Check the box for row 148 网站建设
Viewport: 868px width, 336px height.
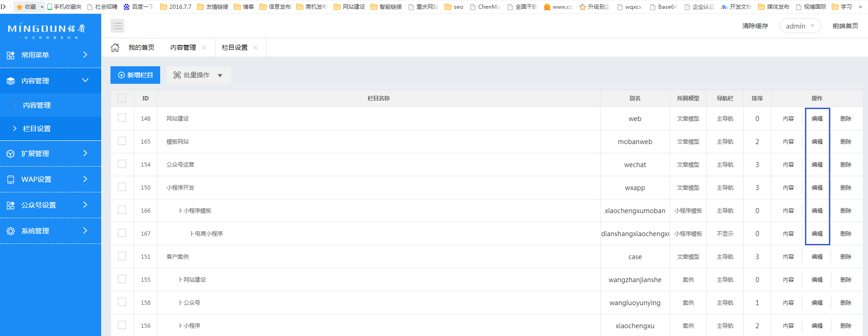click(x=122, y=118)
